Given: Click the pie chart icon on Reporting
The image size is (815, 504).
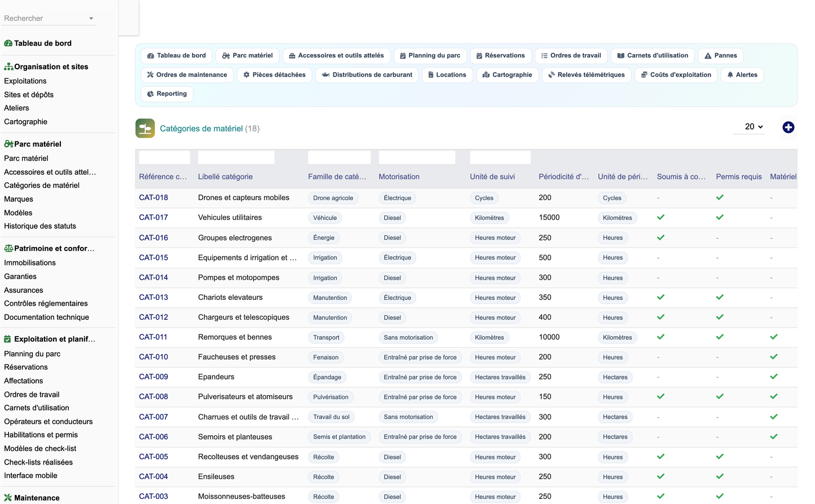Looking at the screenshot, I should pyautogui.click(x=151, y=94).
